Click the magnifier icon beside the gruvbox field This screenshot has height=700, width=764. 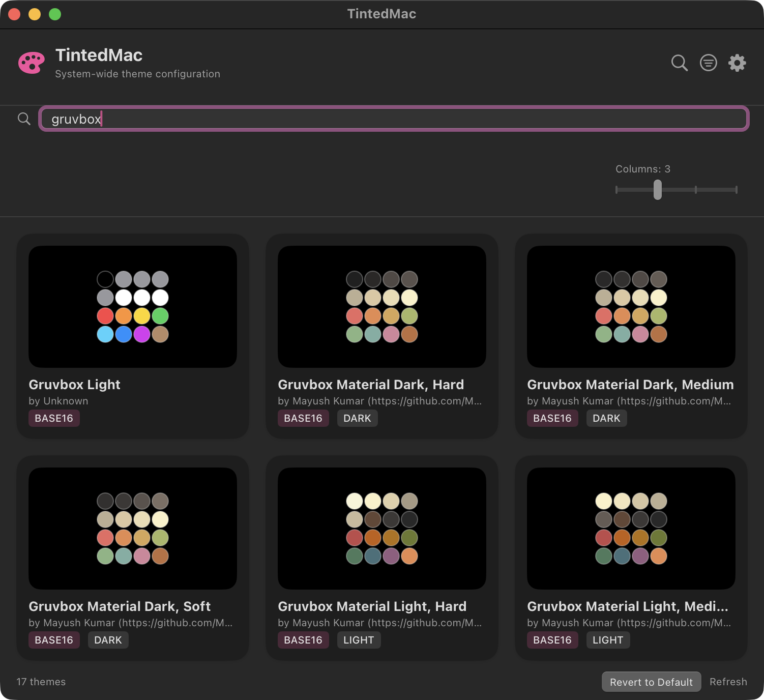[x=24, y=119]
